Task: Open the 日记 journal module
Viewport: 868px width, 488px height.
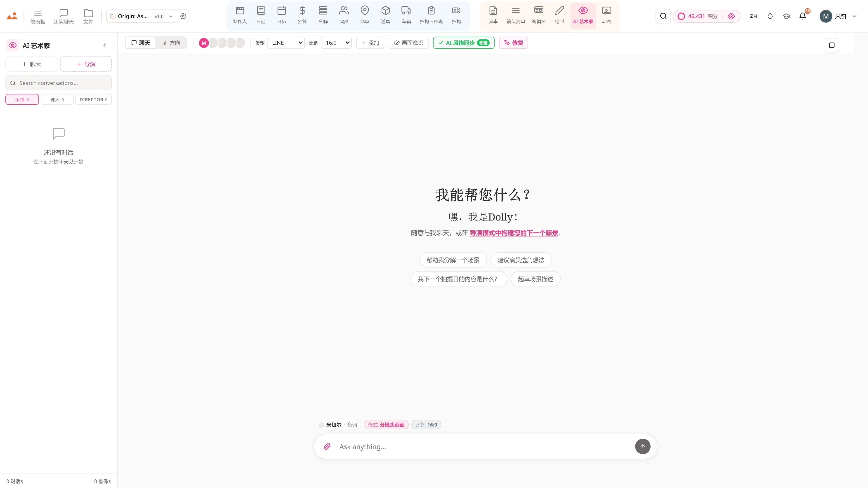Action: (261, 16)
